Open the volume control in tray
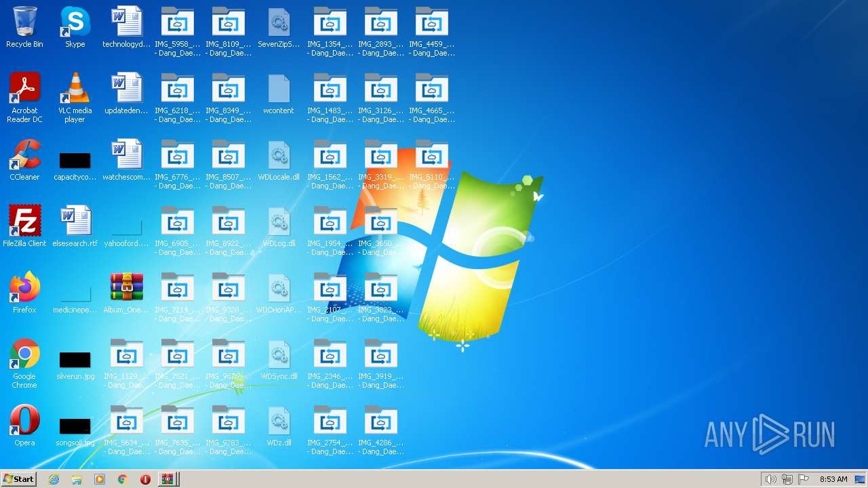Image resolution: width=868 pixels, height=488 pixels. (x=770, y=479)
